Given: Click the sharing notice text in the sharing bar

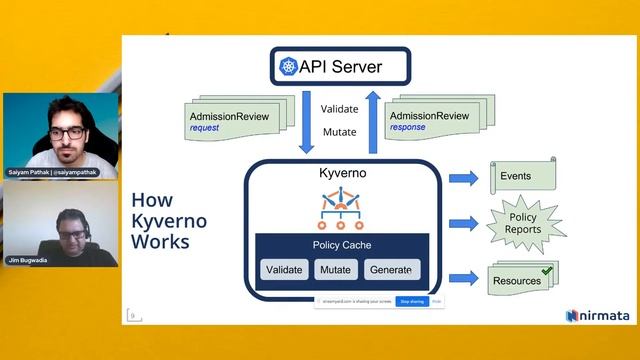Looking at the screenshot, I should (357, 302).
